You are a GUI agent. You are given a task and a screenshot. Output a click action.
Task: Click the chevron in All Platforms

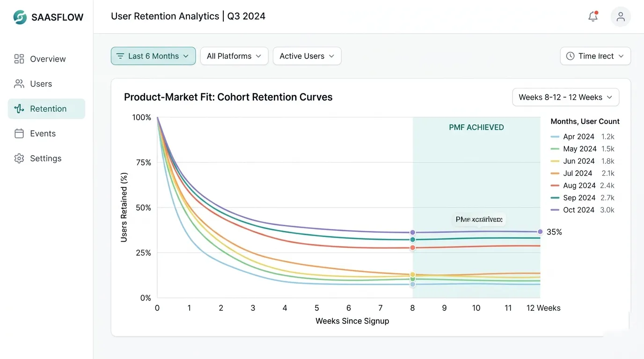click(259, 56)
